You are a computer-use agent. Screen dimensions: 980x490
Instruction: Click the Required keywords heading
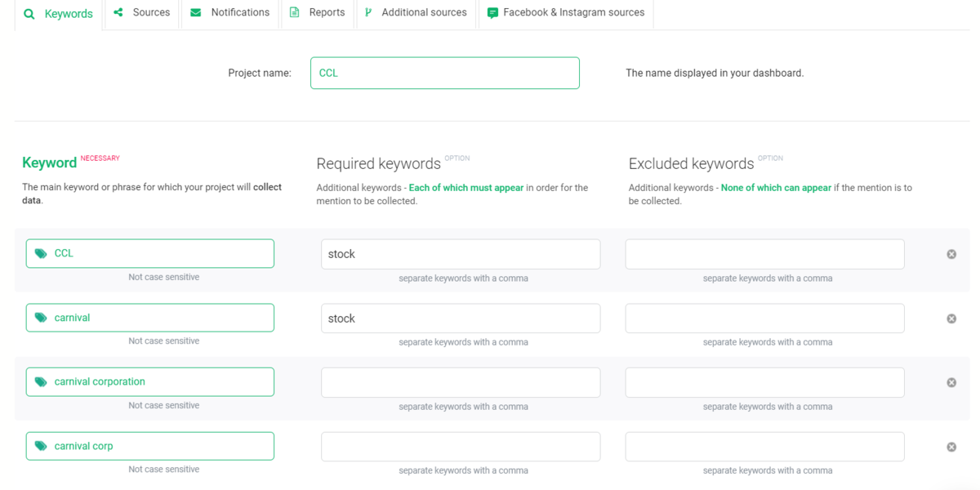pos(378,163)
